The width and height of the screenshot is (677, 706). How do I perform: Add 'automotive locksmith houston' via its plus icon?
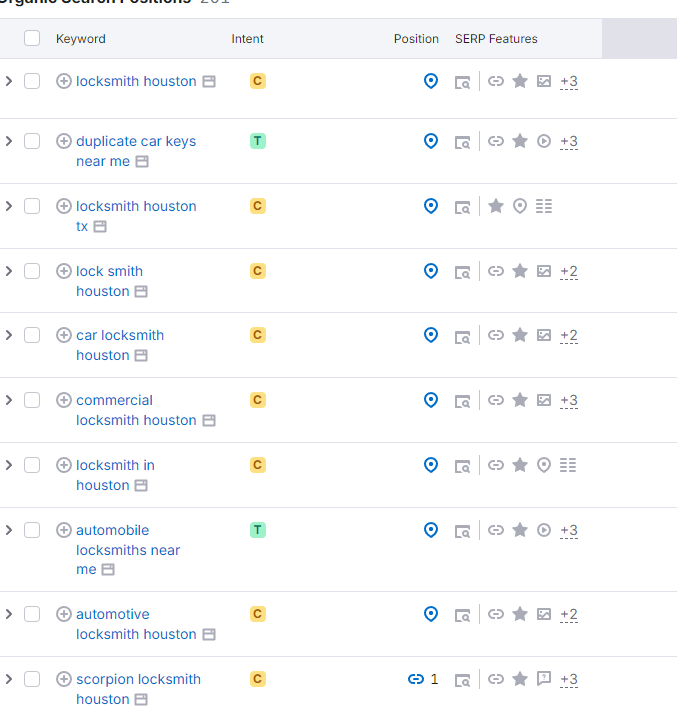[63, 614]
